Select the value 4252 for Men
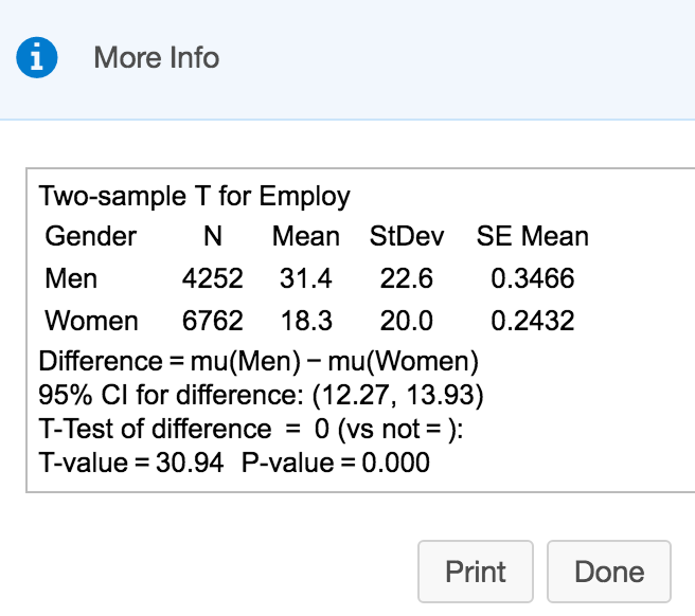695x616 pixels. (x=213, y=279)
